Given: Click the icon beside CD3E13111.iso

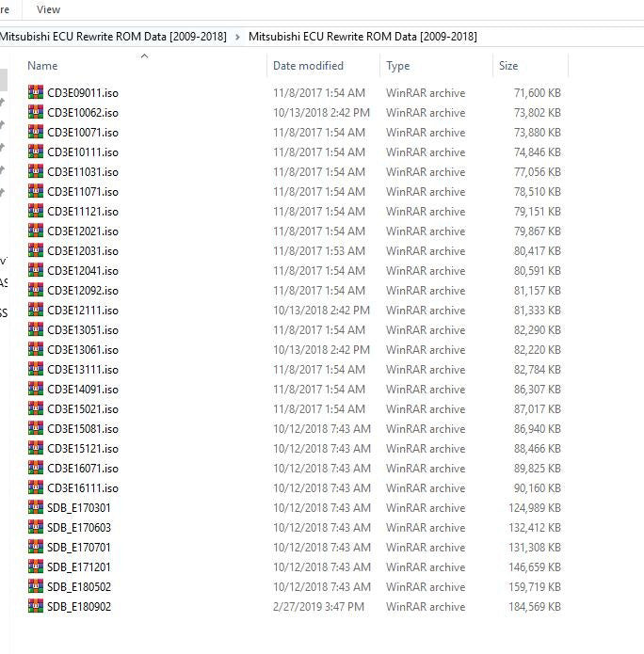Looking at the screenshot, I should [36, 370].
